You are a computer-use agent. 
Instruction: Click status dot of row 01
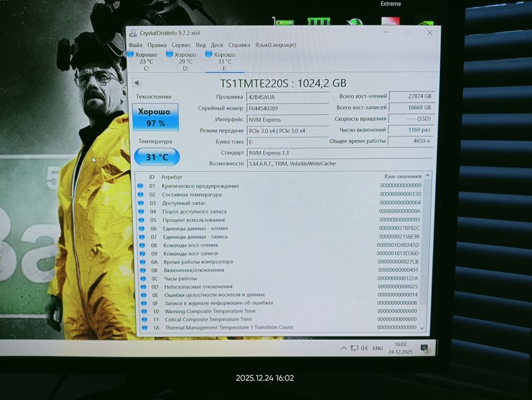click(140, 186)
